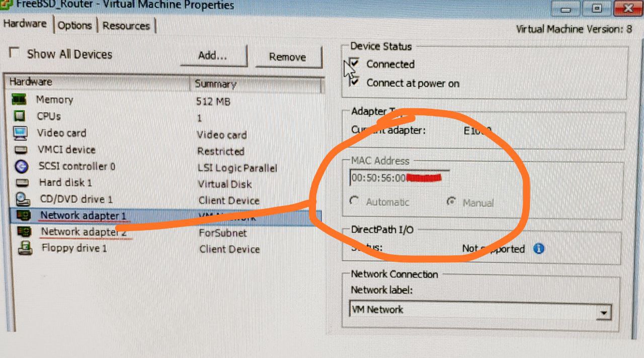Enable Show All Devices checkbox
The width and height of the screenshot is (644, 358).
(15, 53)
